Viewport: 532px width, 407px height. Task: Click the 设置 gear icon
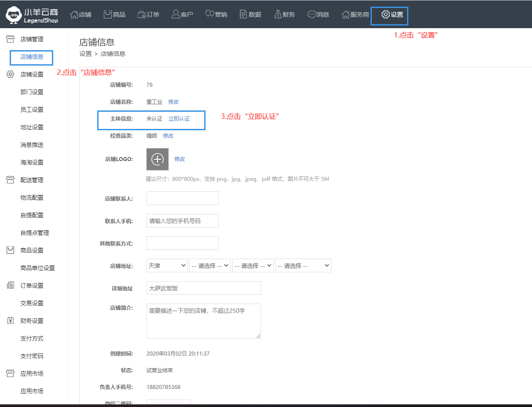click(385, 15)
